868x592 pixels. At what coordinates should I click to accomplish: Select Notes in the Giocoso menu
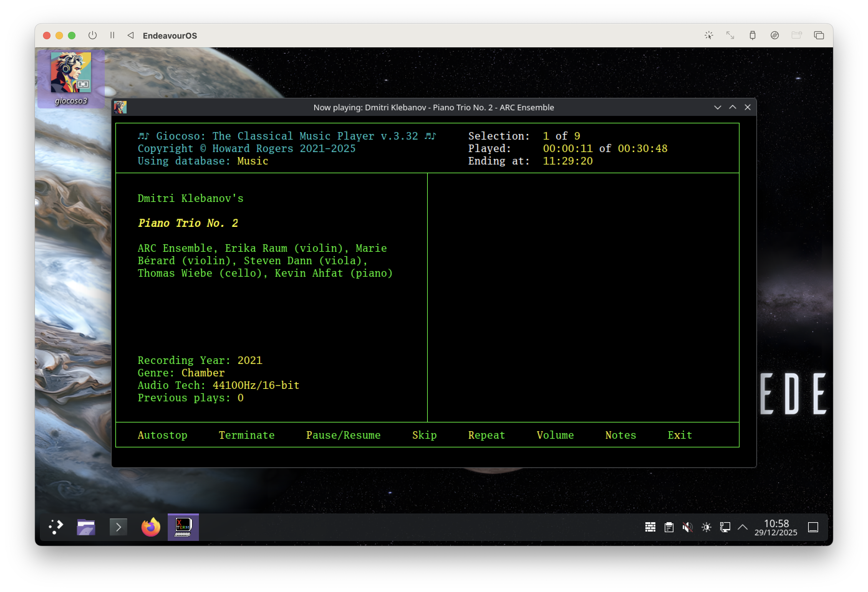click(620, 435)
